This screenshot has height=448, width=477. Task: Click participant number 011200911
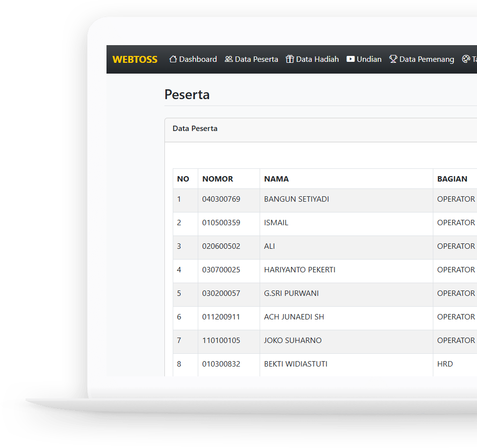coord(221,317)
